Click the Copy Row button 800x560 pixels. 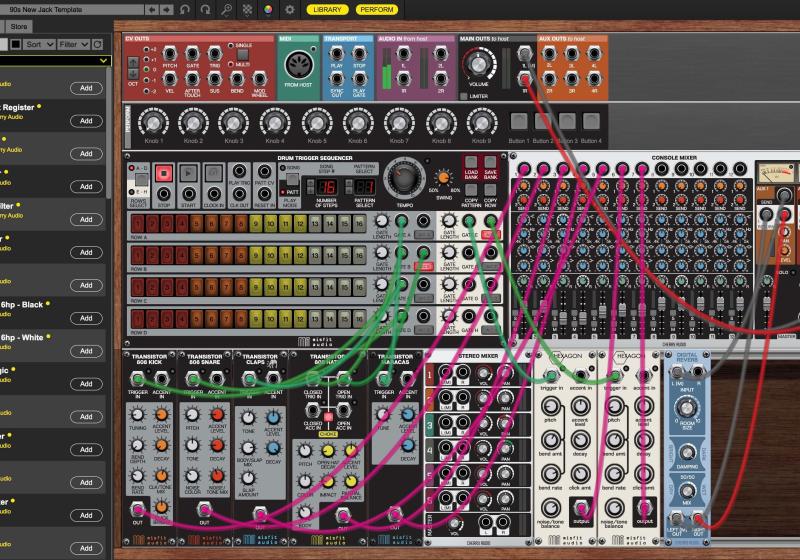click(x=490, y=191)
